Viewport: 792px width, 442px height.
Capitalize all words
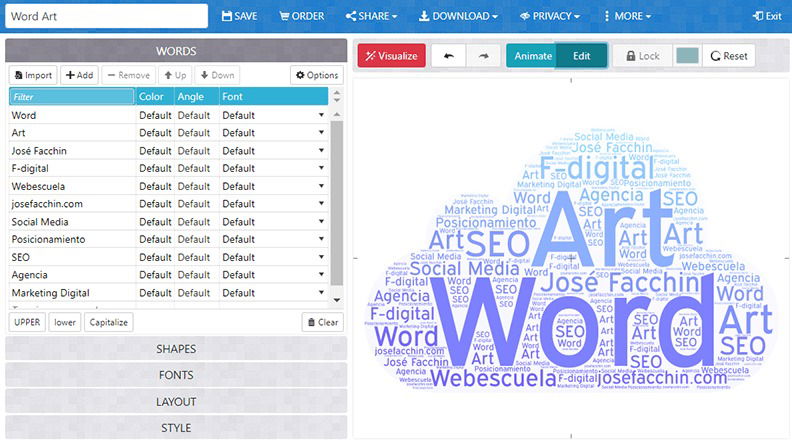(x=109, y=322)
